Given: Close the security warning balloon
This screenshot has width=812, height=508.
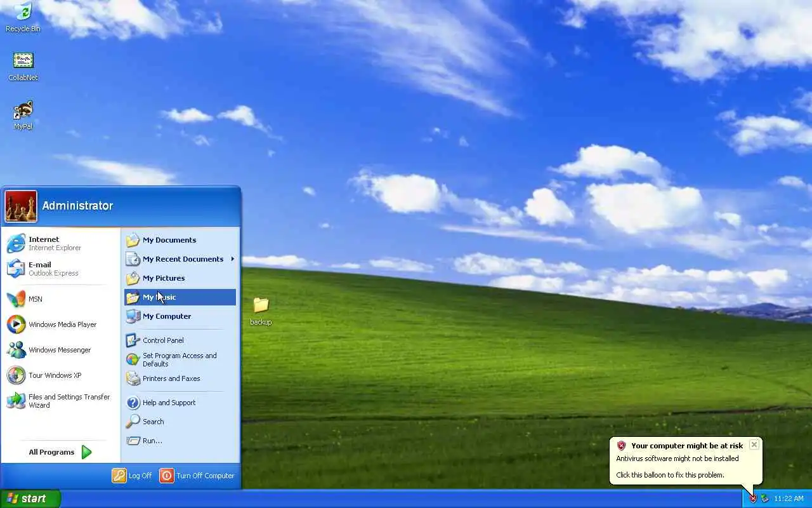Looking at the screenshot, I should click(754, 444).
